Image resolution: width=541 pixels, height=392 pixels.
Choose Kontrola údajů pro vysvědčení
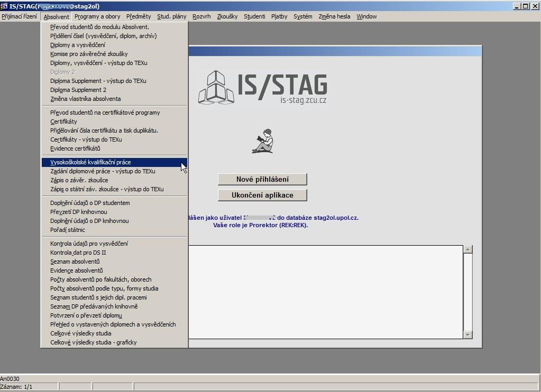(114, 244)
